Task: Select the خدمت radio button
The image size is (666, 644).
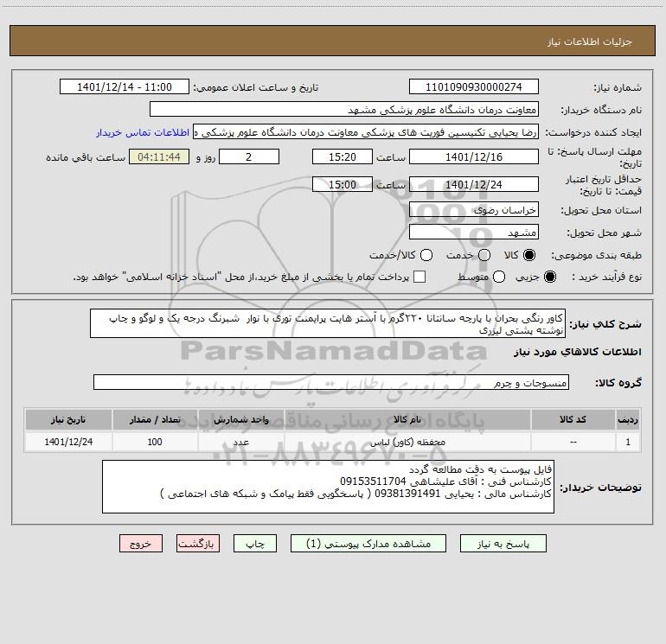Action: (x=484, y=255)
